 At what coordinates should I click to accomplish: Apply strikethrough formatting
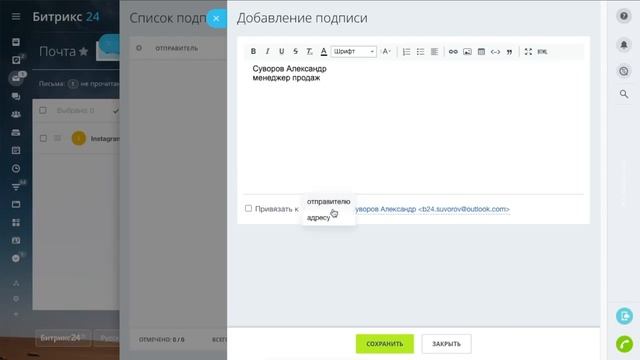(x=295, y=51)
